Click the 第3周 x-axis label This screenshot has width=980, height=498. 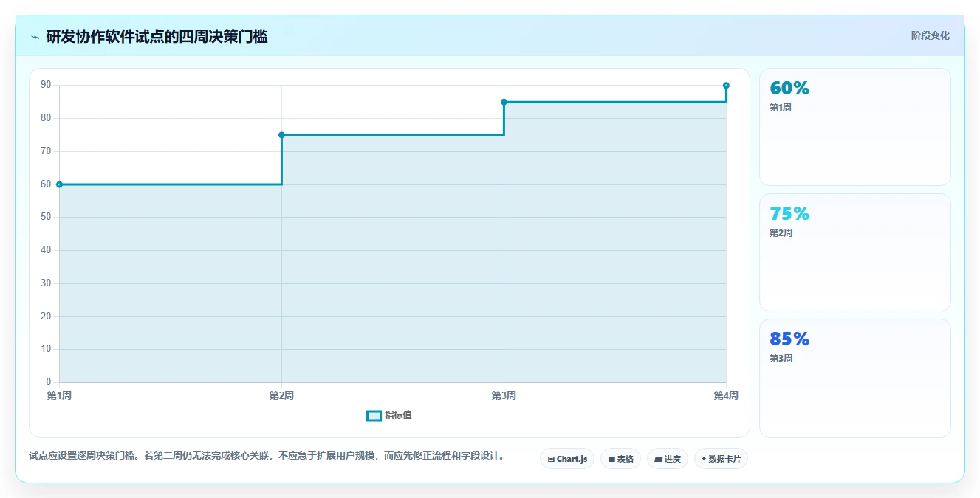coord(504,396)
